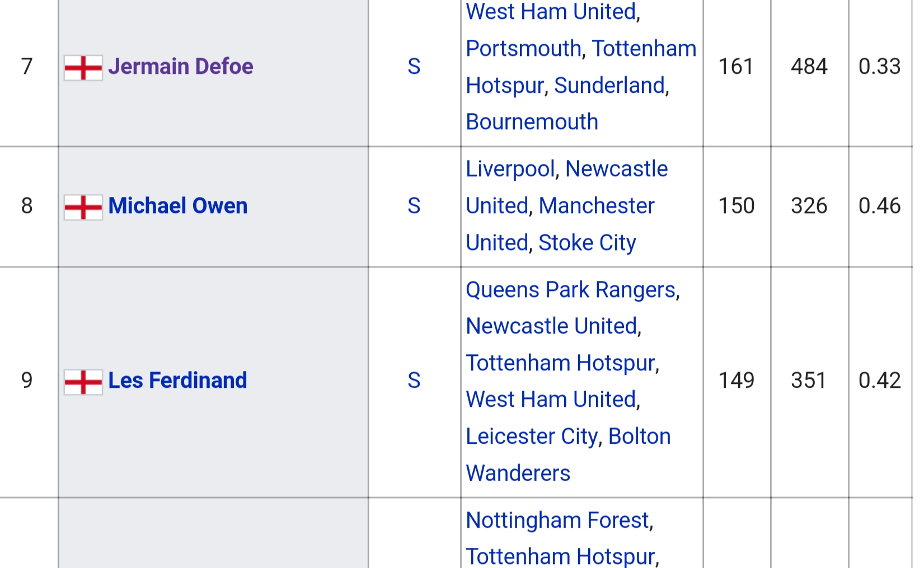Open the Nottingham Forest club link
Image resolution: width=924 pixels, height=568 pixels.
pyautogui.click(x=557, y=520)
